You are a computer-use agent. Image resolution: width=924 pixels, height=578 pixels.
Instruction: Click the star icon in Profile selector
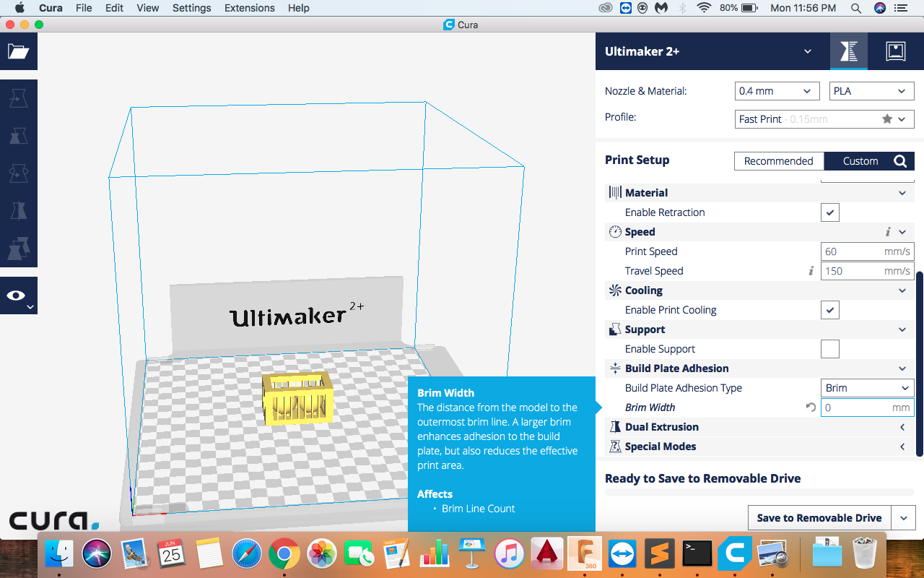(887, 119)
